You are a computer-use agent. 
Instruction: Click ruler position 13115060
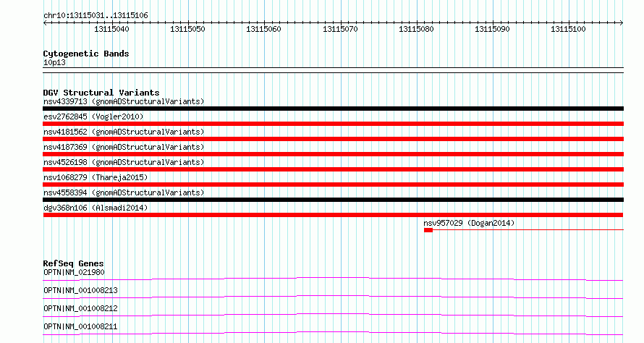[263, 29]
